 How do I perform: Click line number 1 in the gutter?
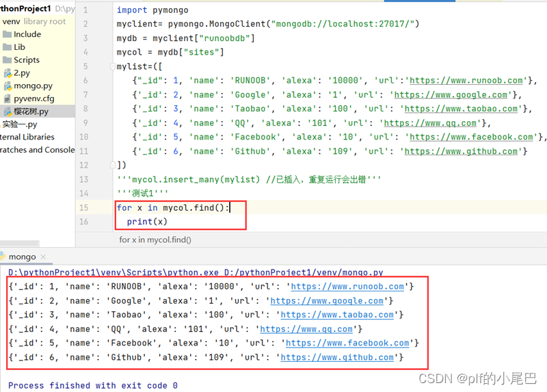pos(85,10)
